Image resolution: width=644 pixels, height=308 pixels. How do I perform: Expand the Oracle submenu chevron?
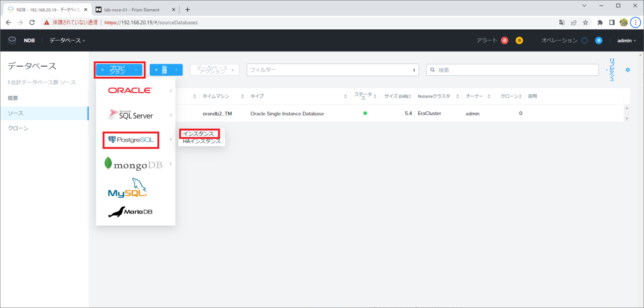[x=170, y=90]
